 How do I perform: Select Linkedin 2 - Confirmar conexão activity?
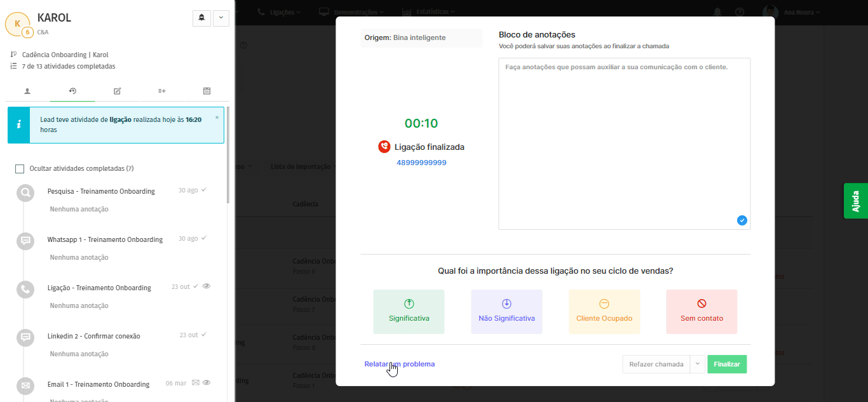pyautogui.click(x=94, y=336)
